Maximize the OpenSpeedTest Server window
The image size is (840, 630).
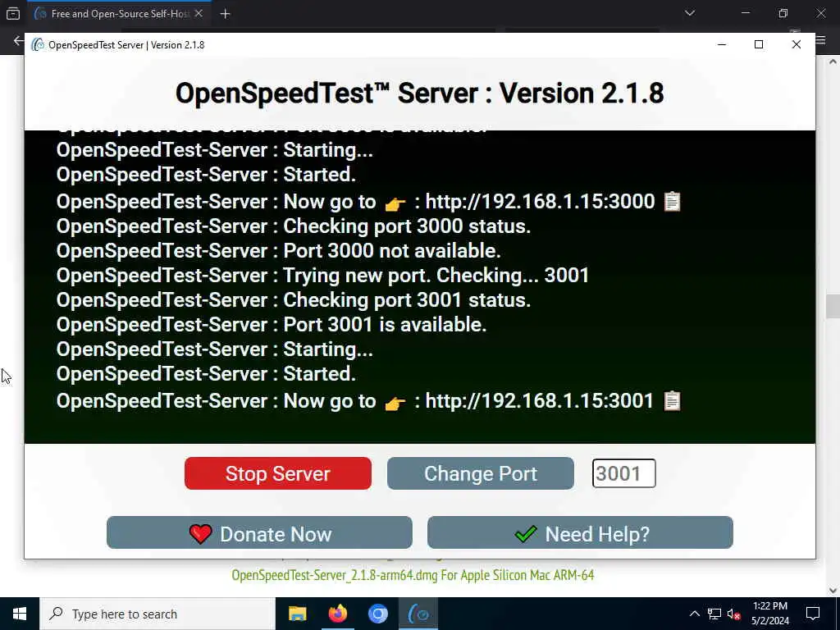759,44
